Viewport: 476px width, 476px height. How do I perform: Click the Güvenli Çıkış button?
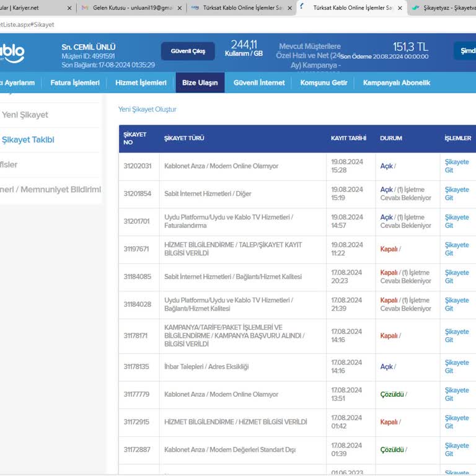tap(188, 51)
